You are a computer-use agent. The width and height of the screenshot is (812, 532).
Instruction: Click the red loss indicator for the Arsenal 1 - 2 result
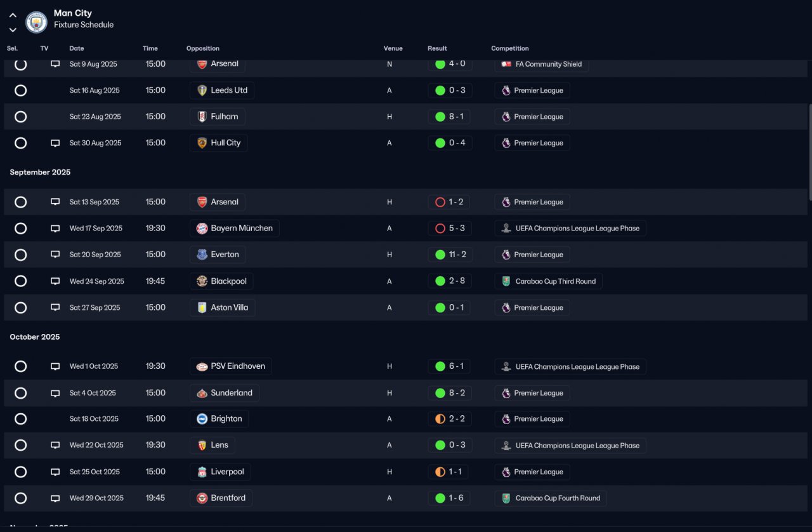[x=440, y=203]
